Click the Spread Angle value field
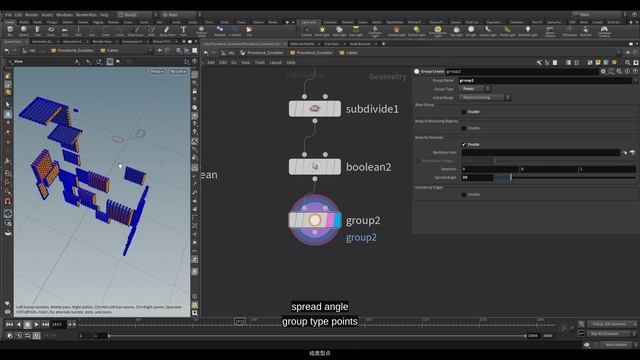 (x=477, y=177)
